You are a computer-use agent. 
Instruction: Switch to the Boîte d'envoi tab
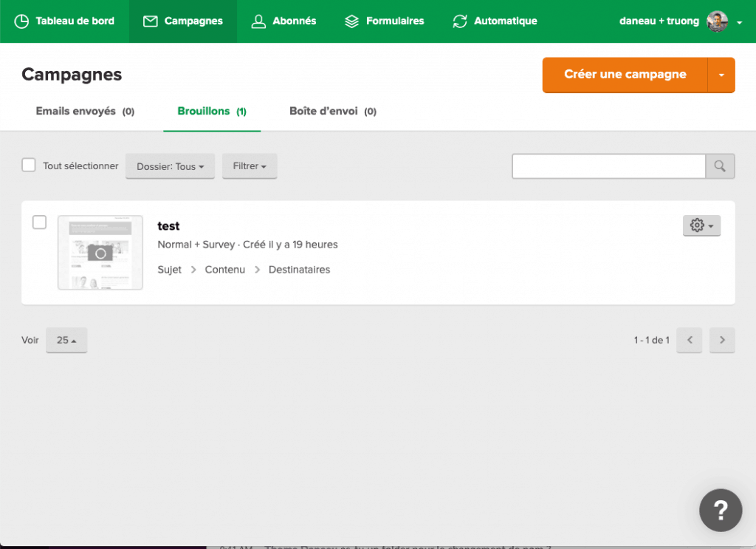[332, 112]
